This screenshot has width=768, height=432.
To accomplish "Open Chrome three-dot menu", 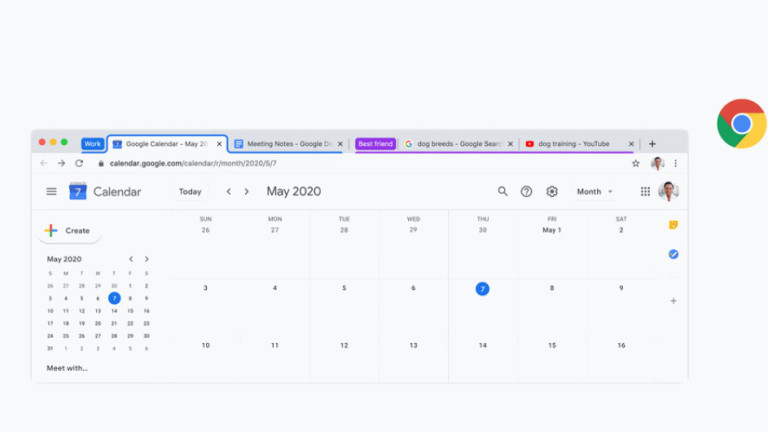I will click(x=676, y=163).
